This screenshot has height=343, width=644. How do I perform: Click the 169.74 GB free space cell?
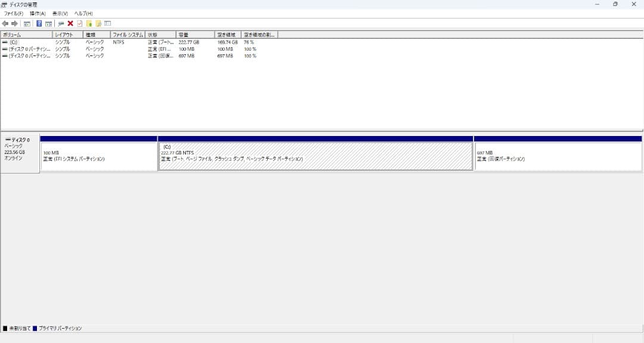pos(228,42)
